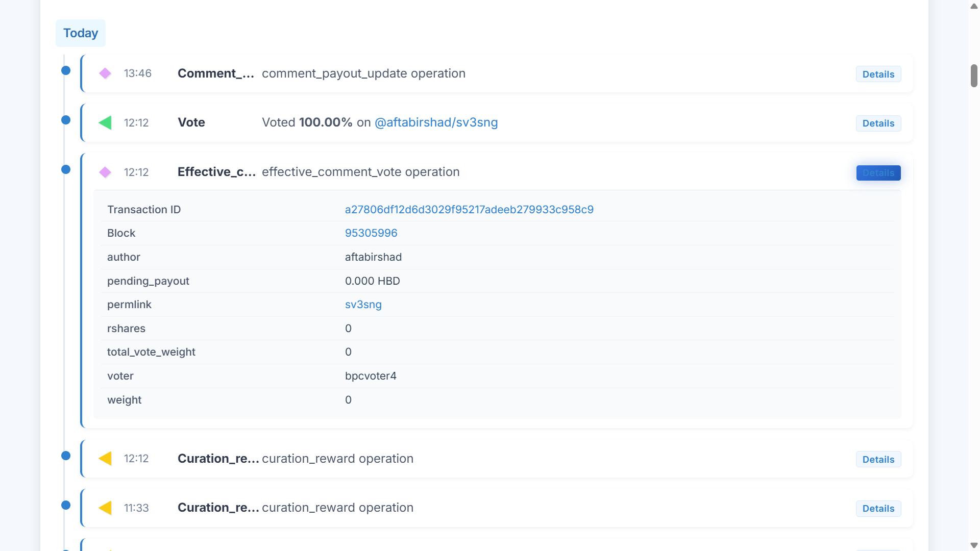Open block 95305996 link
The image size is (980, 551).
pos(371,233)
